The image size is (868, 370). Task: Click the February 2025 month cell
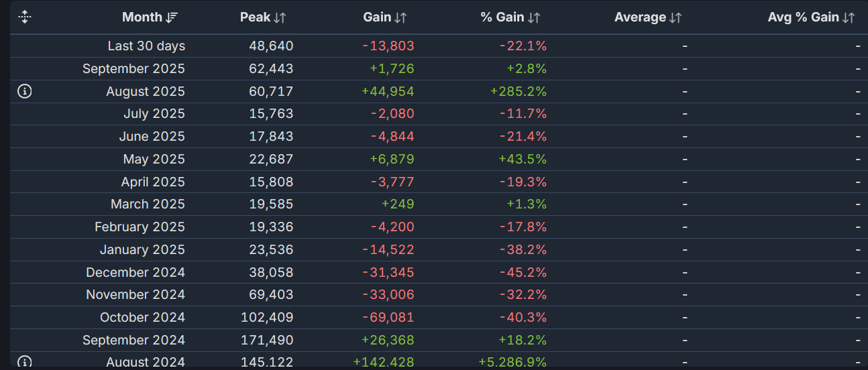click(x=140, y=227)
